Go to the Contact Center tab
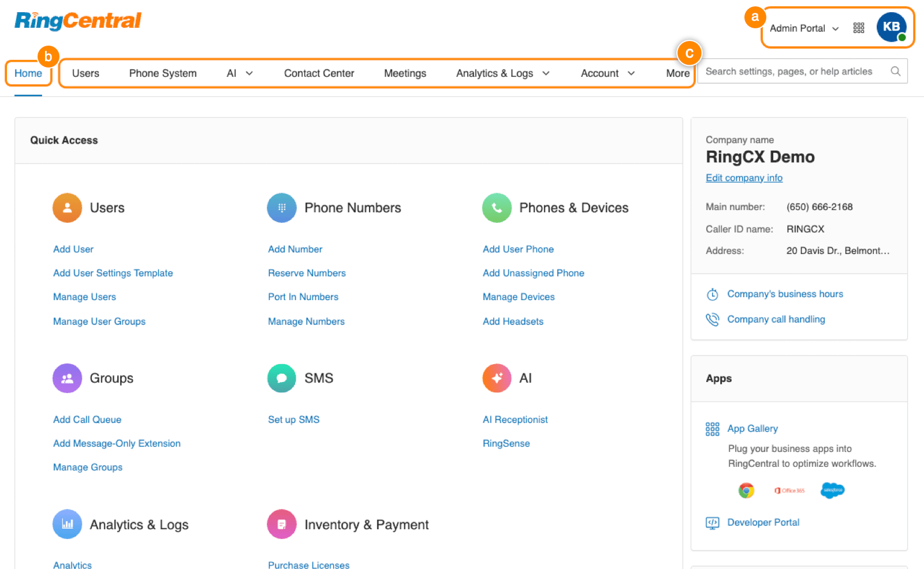 tap(319, 73)
